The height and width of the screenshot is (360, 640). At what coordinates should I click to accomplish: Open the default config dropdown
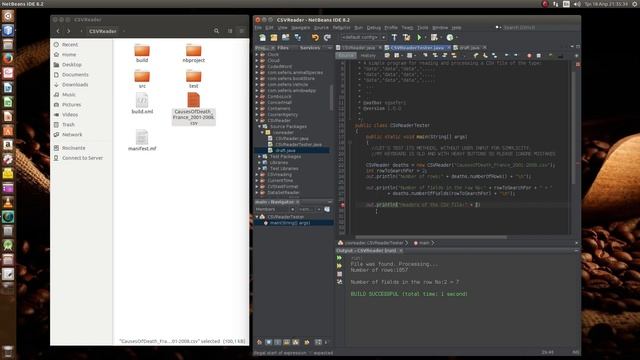[x=363, y=38]
